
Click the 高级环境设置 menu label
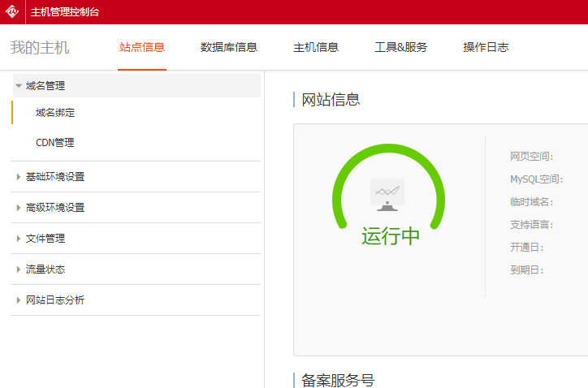pos(55,207)
